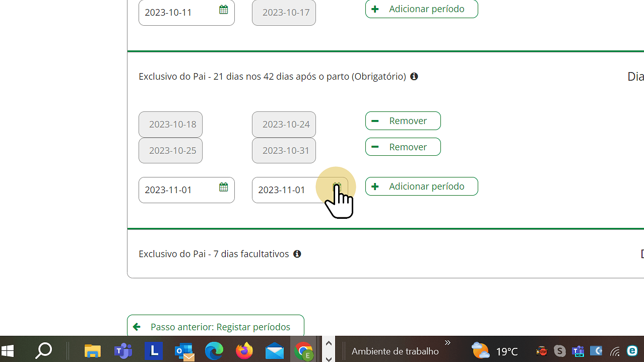The width and height of the screenshot is (644, 362).
Task: Open Windows Start menu
Action: 8,350
